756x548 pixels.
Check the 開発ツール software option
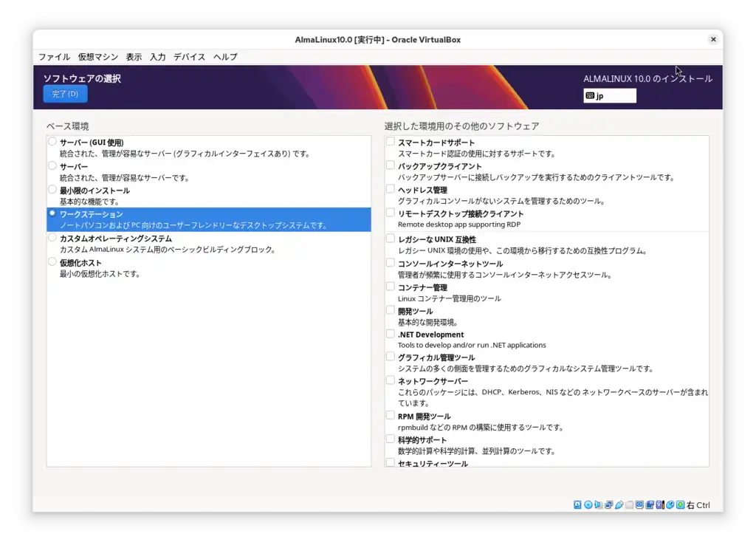tap(389, 310)
